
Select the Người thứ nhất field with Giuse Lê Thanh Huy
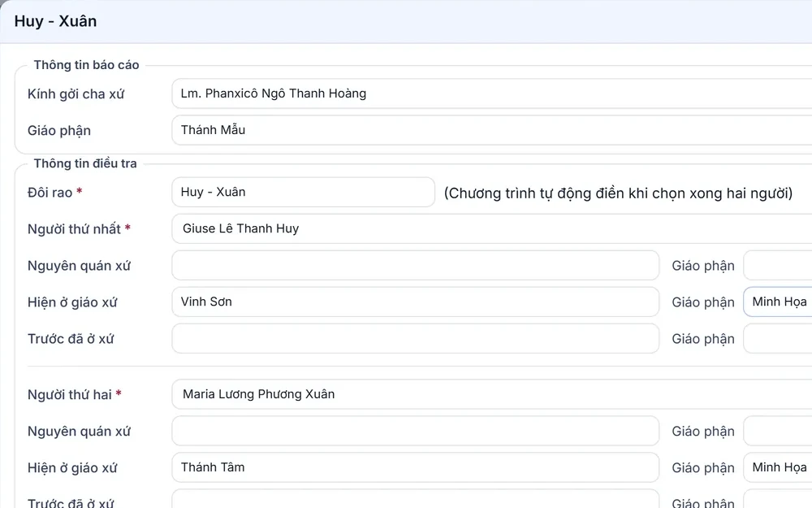click(492, 228)
